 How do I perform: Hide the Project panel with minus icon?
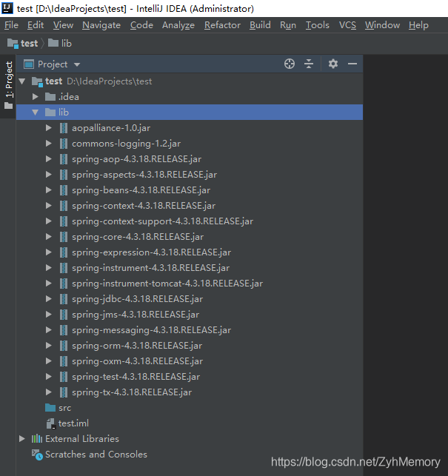[352, 64]
